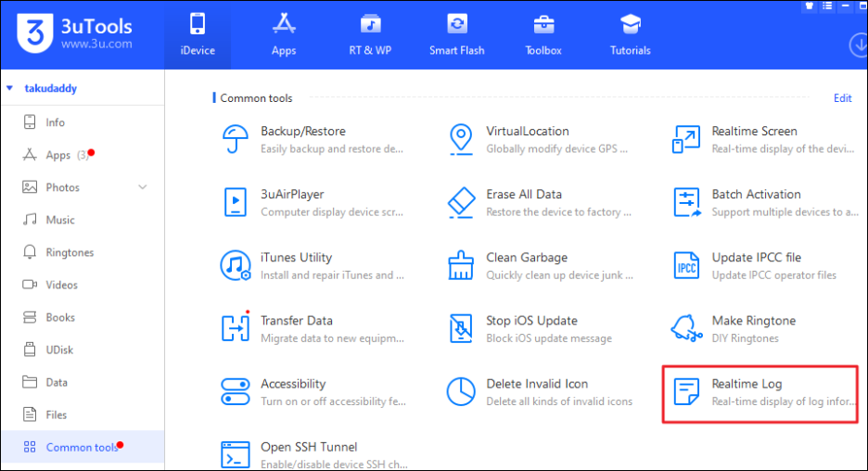Click the Batch Activation title text
Screen dimensions: 868x471
click(x=756, y=195)
